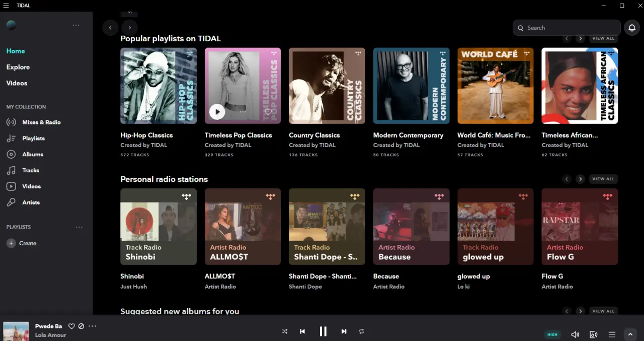
Task: Favorite the current track with heart icon
Action: point(71,326)
